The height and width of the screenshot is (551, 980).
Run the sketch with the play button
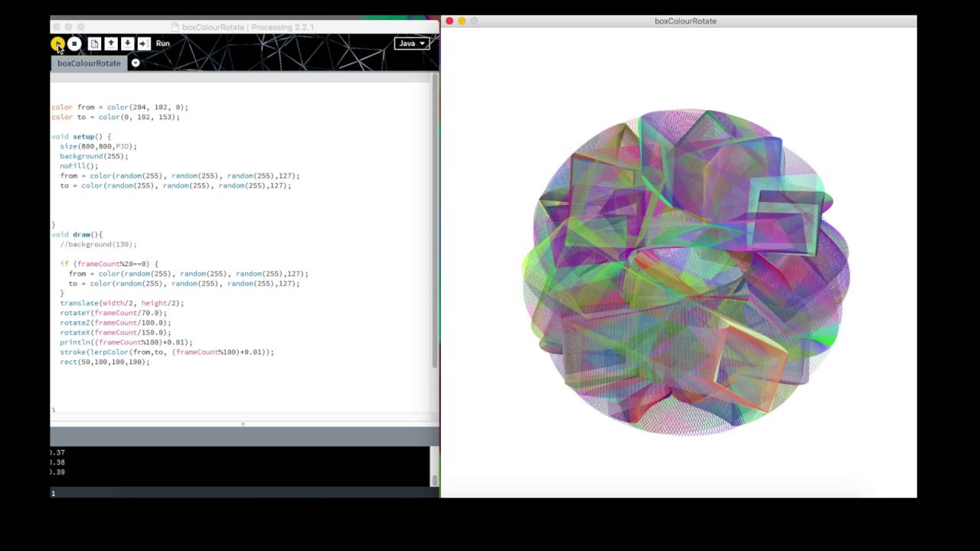tap(57, 44)
